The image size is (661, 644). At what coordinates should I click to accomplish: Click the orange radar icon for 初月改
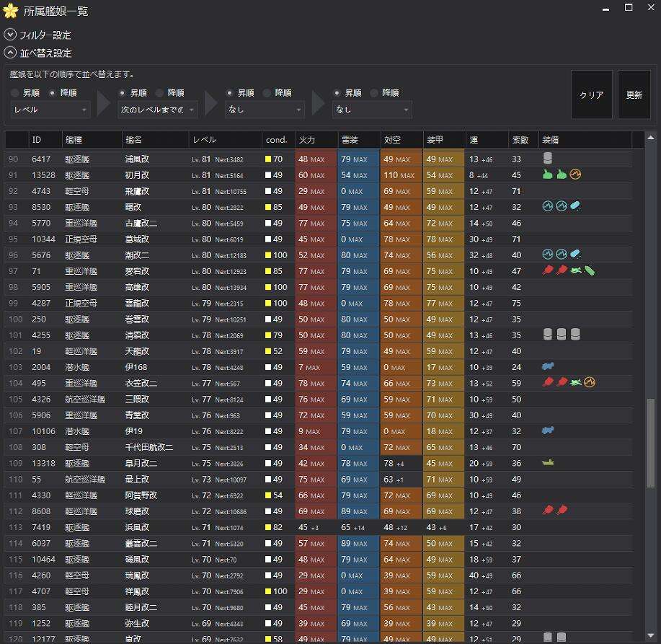(x=575, y=175)
